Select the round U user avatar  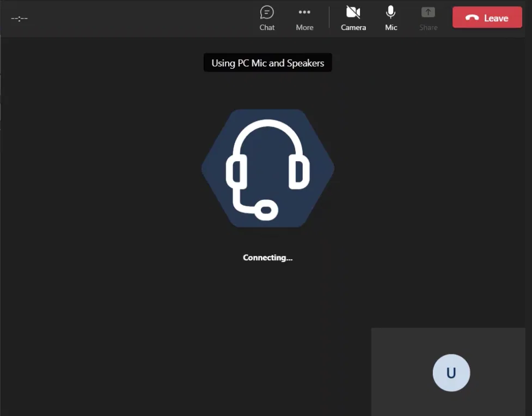pos(451,373)
